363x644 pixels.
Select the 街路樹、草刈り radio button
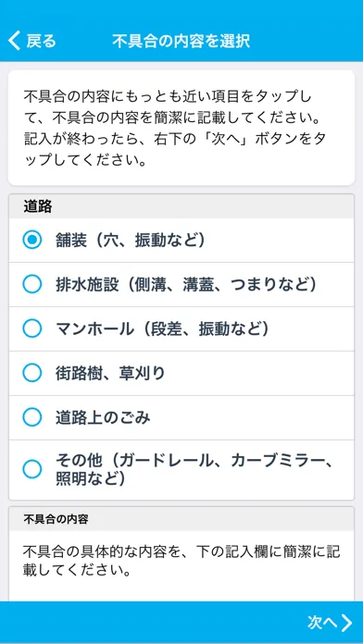click(32, 373)
